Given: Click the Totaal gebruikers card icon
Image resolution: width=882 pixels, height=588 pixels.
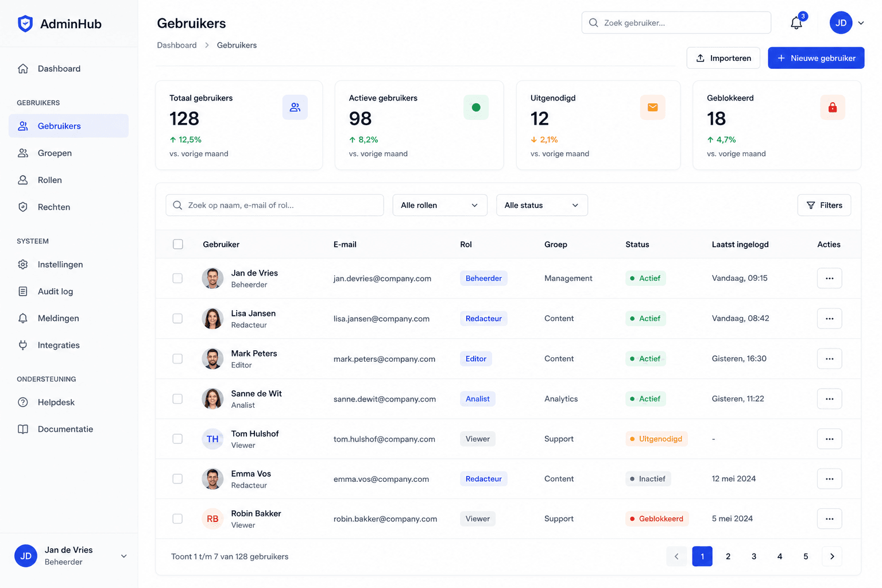Looking at the screenshot, I should [295, 107].
